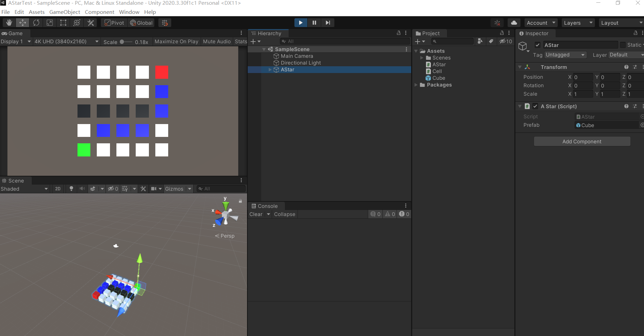Open the GameObject menu
Screen dimensions: 644x336
tap(65, 12)
